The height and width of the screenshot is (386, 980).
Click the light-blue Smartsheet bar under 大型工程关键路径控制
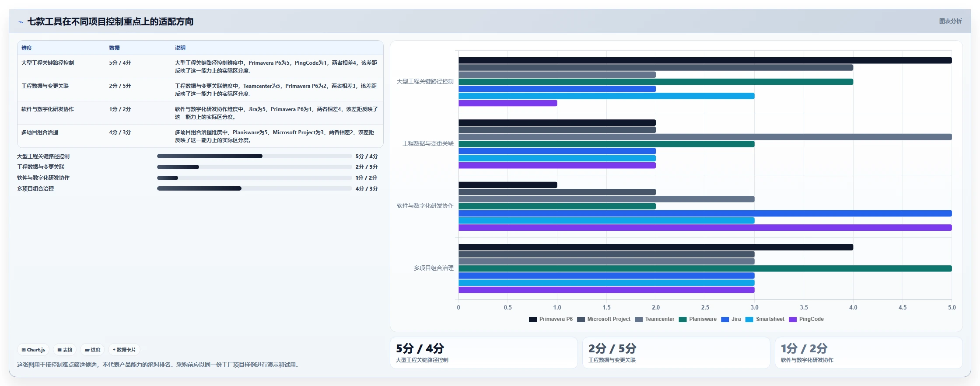606,96
